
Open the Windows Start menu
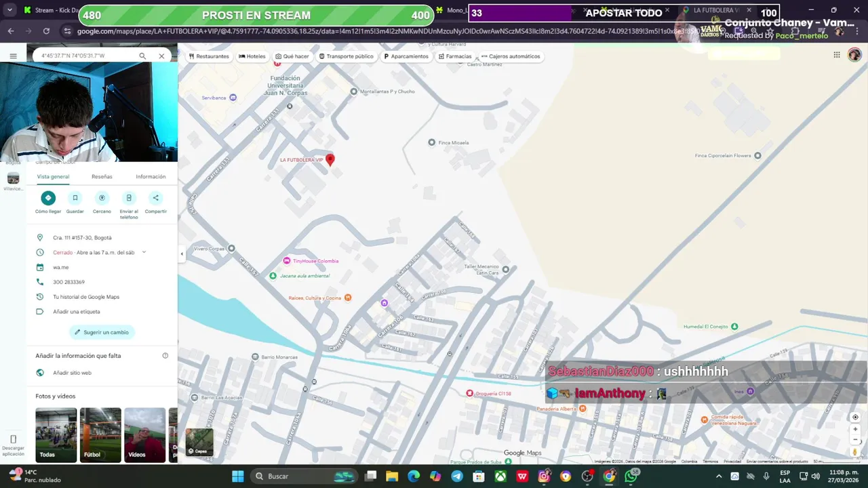coord(238,476)
